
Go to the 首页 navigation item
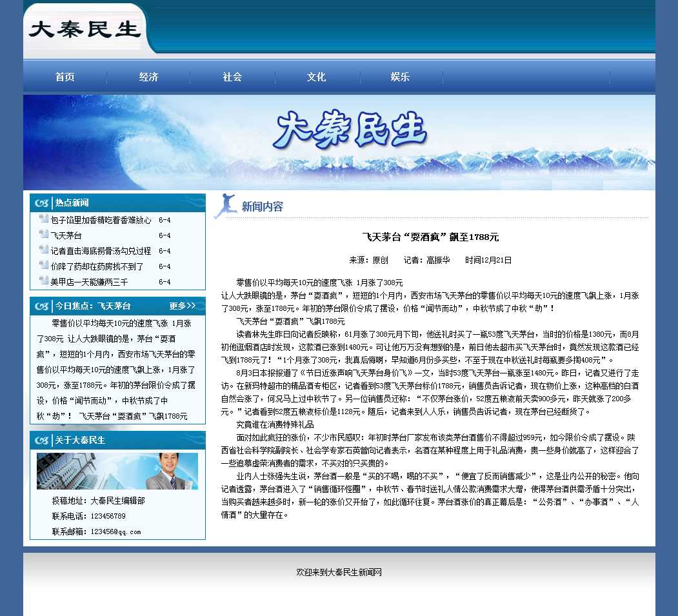[x=65, y=77]
